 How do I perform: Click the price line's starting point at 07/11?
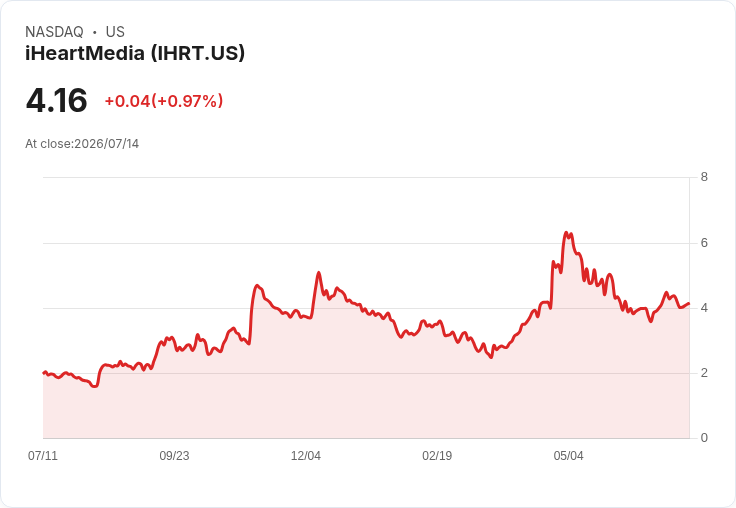(x=44, y=373)
